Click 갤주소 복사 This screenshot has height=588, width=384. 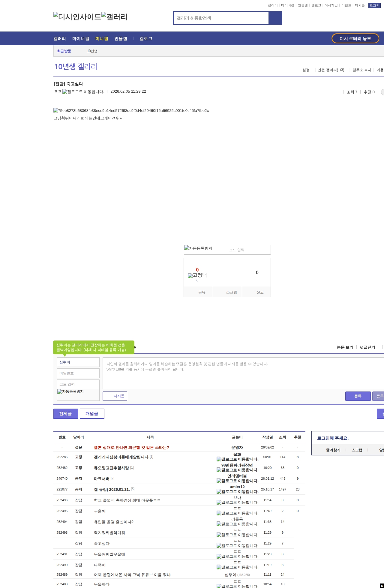pos(362,70)
